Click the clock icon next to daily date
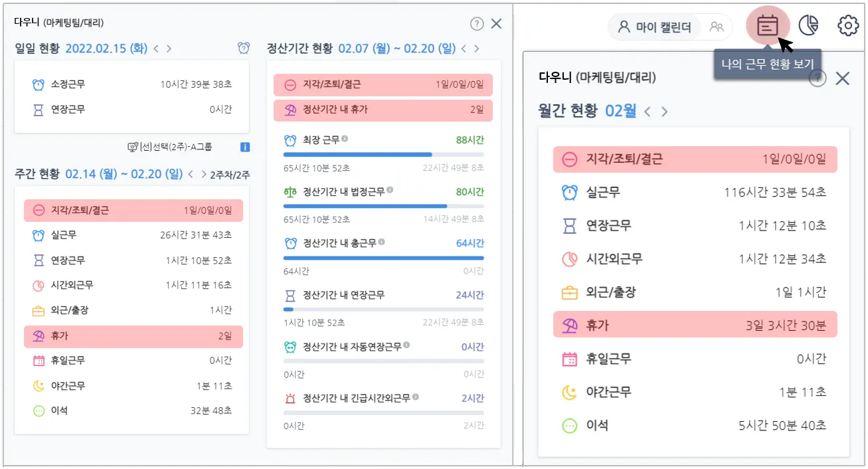868x469 pixels. (244, 48)
